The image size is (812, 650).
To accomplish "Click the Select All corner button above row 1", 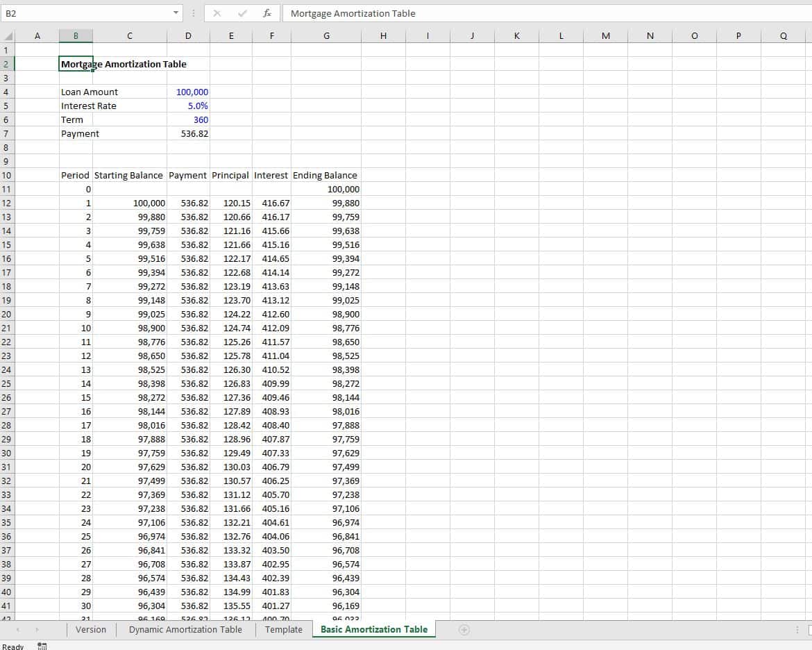I will coord(7,35).
